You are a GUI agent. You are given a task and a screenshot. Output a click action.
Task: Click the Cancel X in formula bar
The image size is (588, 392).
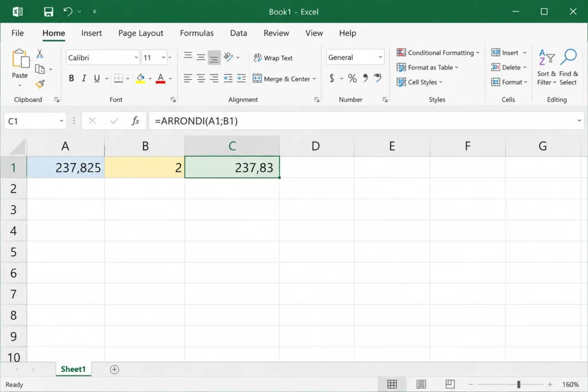pos(92,121)
